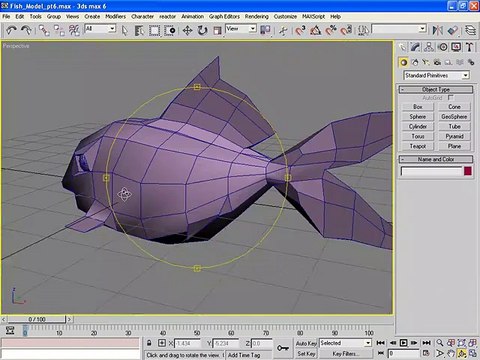Screen dimensions: 480x360
Task: Switch to Hierarchy command panel tab
Action: pyautogui.click(x=429, y=47)
